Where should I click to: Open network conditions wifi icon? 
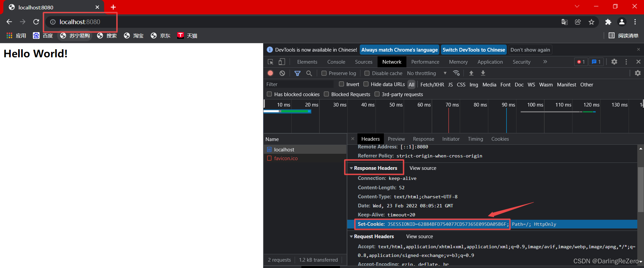coord(456,73)
